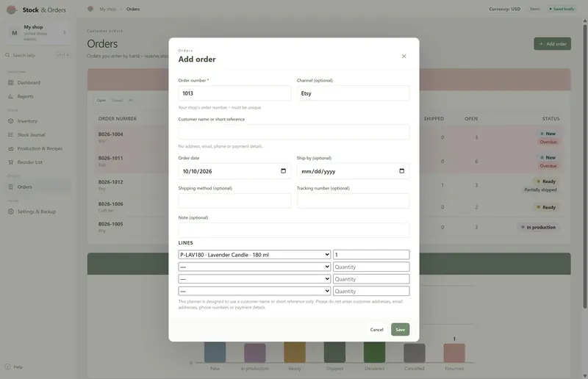Click the third line Quantity field
Image resolution: width=588 pixels, height=379 pixels.
click(371, 279)
